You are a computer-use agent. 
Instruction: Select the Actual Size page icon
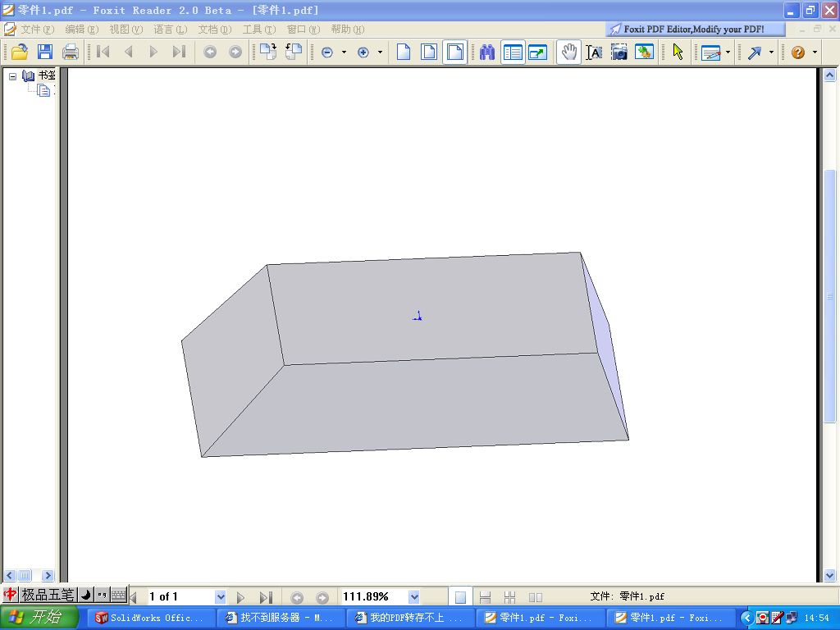click(x=404, y=52)
